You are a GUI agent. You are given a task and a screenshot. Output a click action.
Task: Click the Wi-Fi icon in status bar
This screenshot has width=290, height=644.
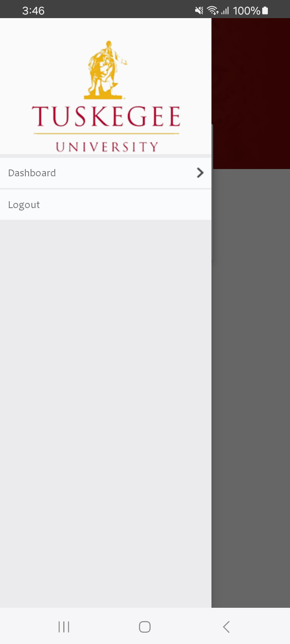[x=213, y=10]
